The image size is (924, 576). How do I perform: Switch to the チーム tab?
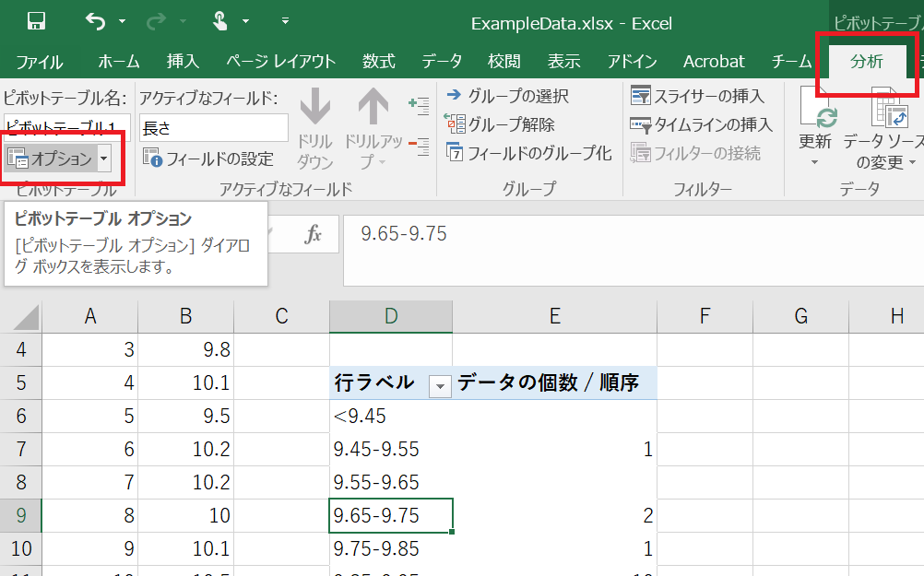coord(791,61)
